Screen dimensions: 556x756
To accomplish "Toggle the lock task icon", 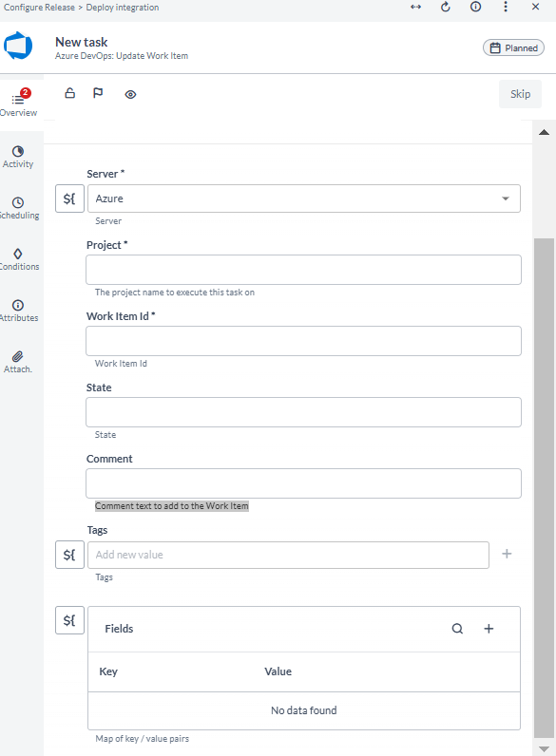I will click(70, 93).
